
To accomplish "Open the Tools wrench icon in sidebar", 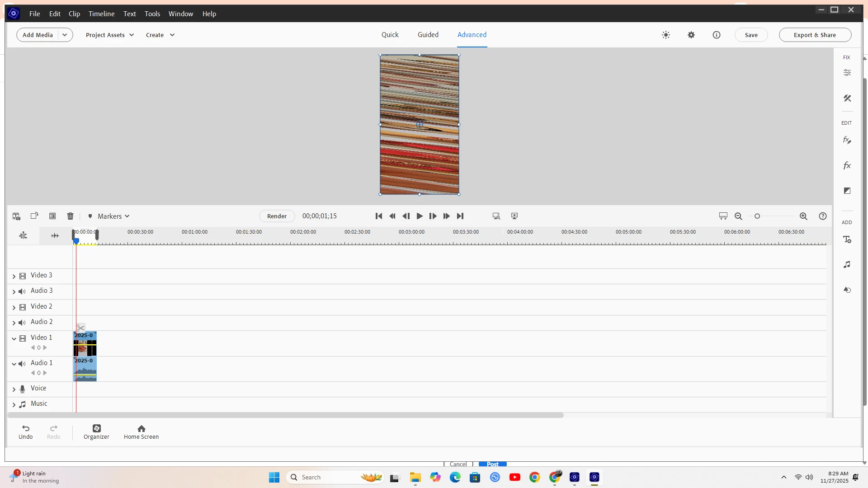I will tap(847, 98).
